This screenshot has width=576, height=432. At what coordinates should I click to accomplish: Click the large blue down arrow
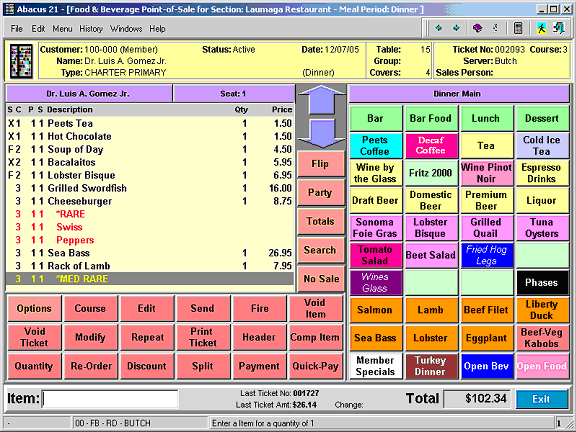tap(321, 133)
